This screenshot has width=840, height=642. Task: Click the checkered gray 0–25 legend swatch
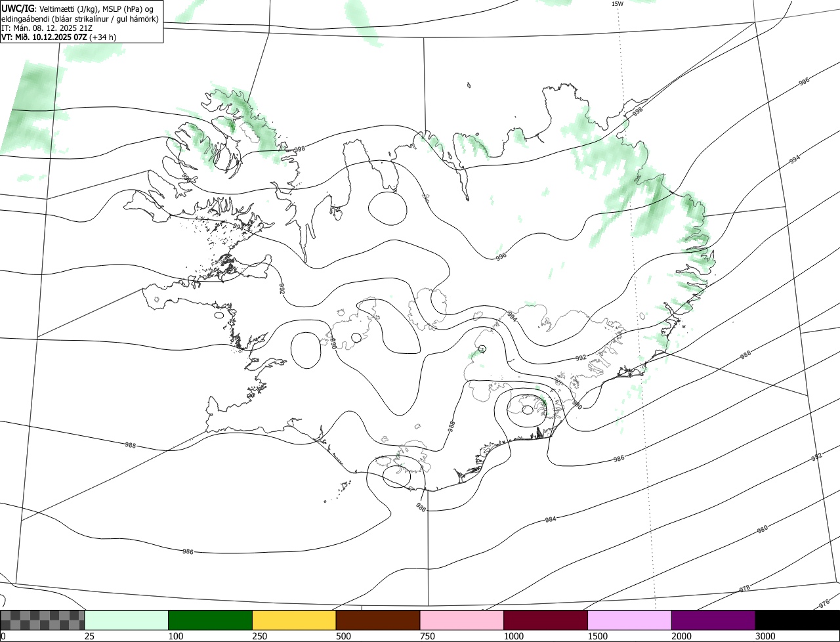click(x=43, y=620)
